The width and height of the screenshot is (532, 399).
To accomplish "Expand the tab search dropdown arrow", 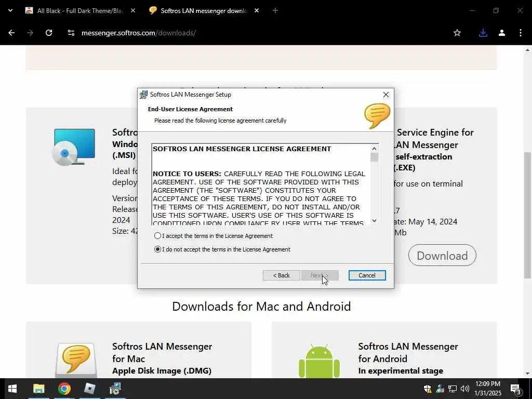I will click(10, 10).
